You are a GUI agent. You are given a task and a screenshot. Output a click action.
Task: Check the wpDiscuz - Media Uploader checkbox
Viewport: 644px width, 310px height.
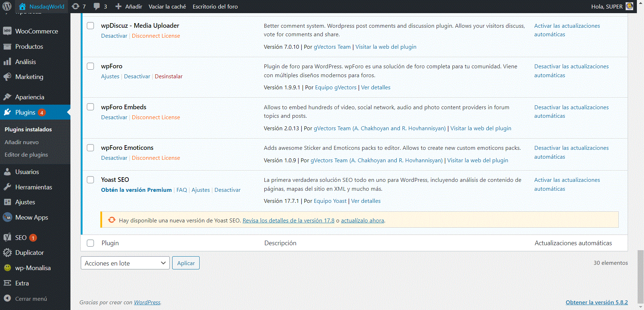coord(90,26)
